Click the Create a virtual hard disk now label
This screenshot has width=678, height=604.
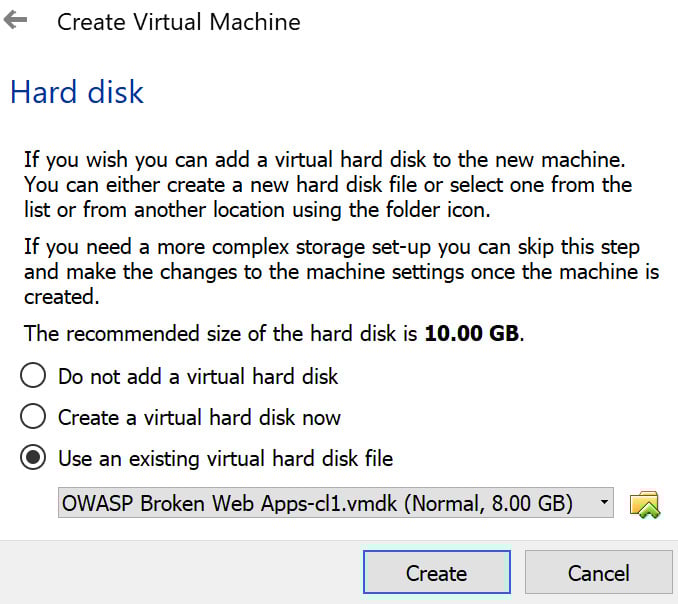coord(199,417)
